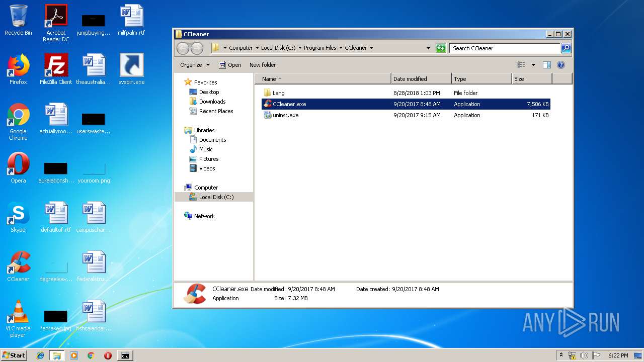Open command prompt taskbar icon
The width and height of the screenshot is (644, 362).
tap(125, 355)
